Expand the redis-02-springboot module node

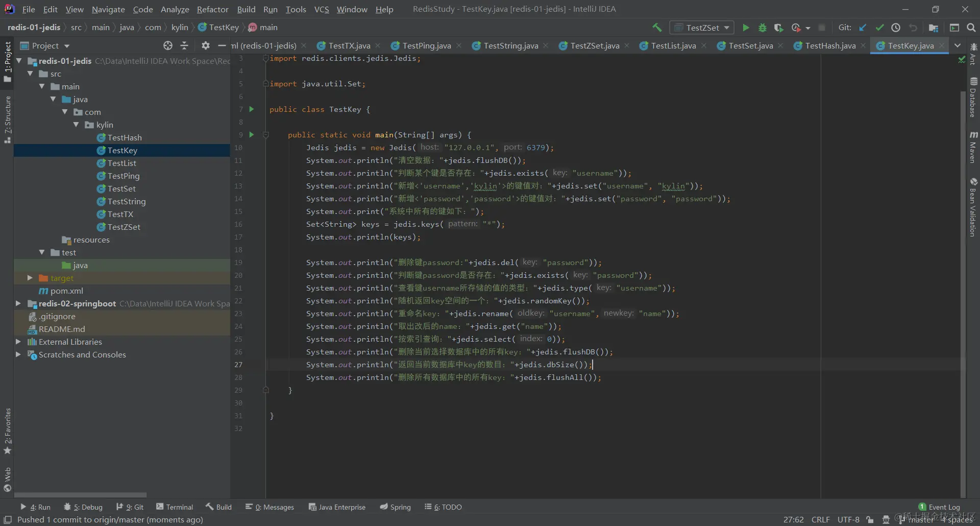click(18, 303)
